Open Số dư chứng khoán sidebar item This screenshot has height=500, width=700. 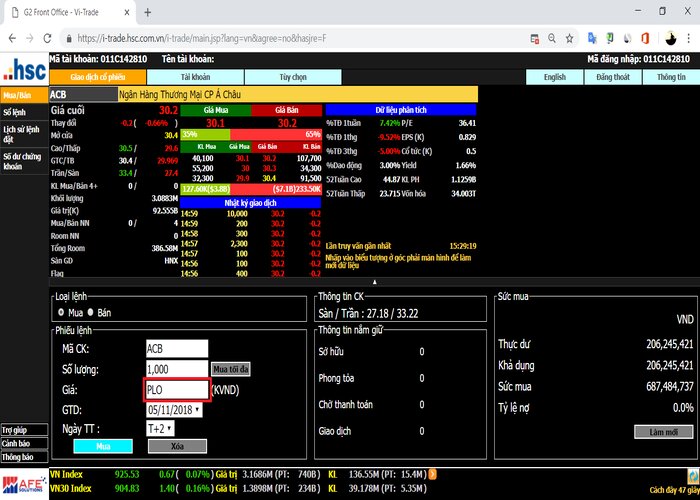[24, 161]
